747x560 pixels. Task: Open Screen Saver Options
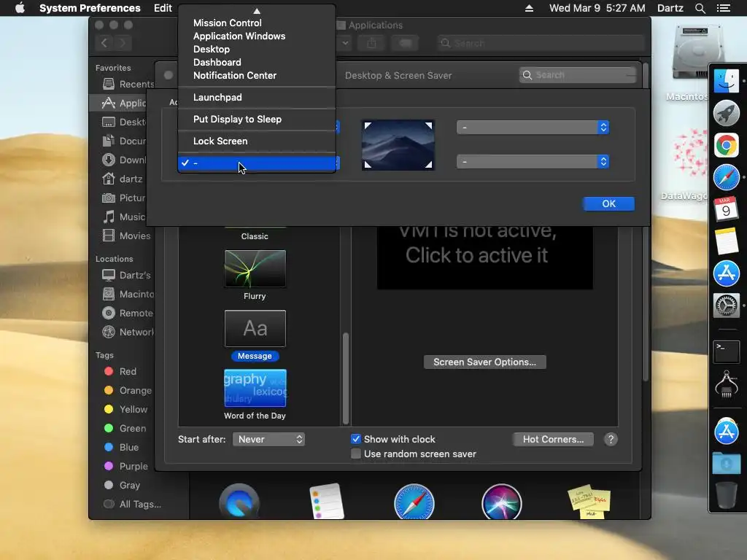(x=484, y=362)
